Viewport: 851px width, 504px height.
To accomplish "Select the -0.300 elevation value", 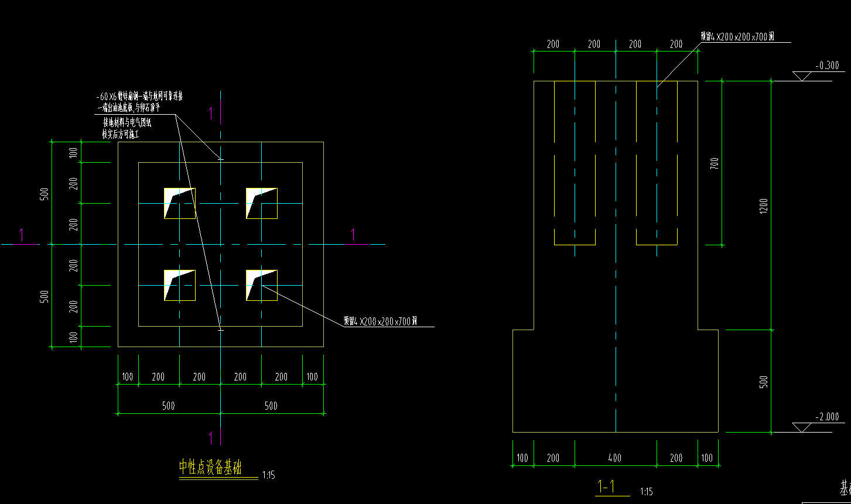I will tap(826, 65).
